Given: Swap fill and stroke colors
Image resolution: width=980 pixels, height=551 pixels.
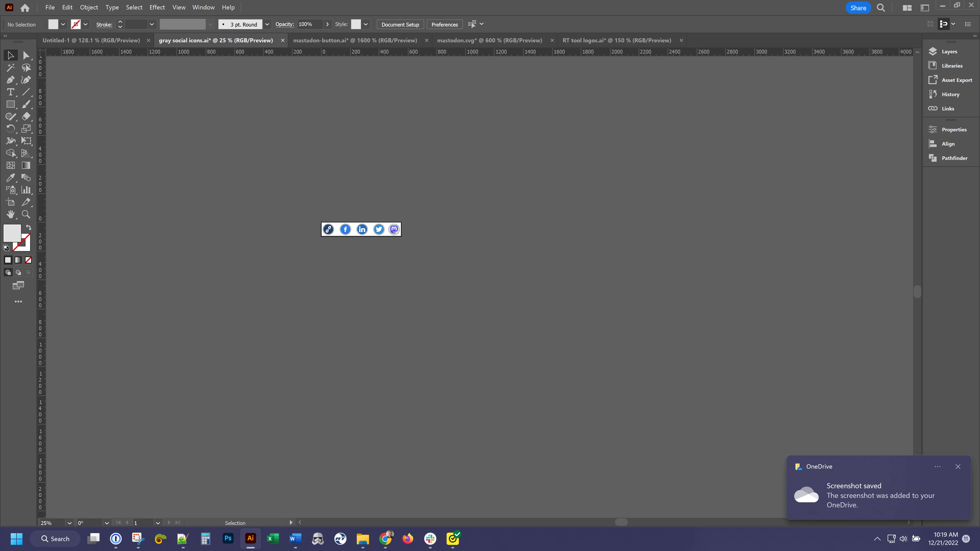Looking at the screenshot, I should [x=29, y=227].
